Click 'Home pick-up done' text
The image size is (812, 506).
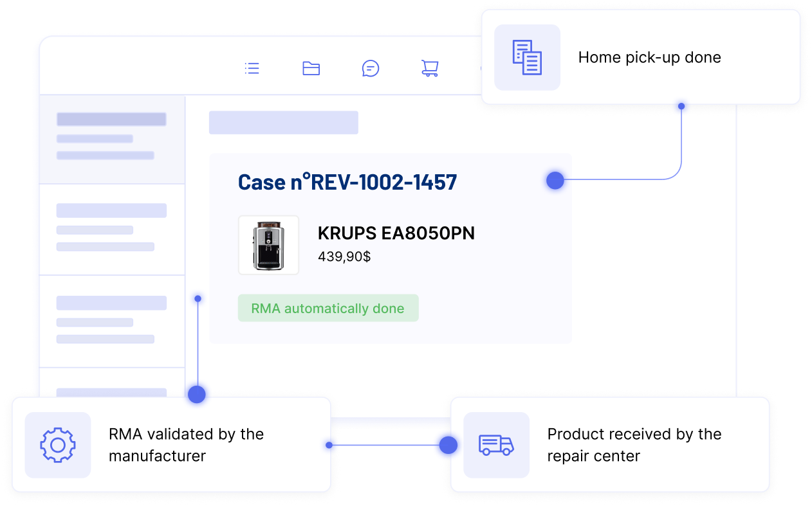click(x=650, y=57)
